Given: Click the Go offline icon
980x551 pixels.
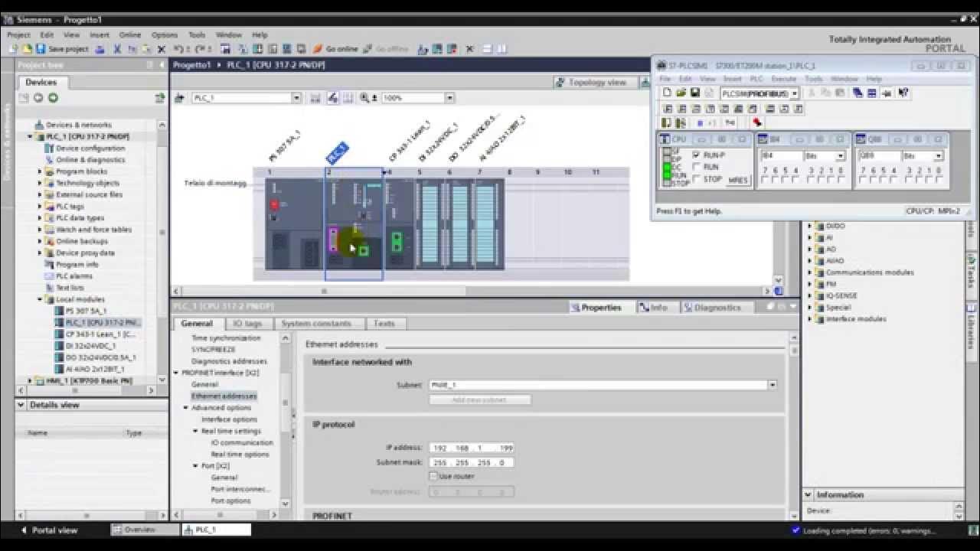Looking at the screenshot, I should pos(368,49).
